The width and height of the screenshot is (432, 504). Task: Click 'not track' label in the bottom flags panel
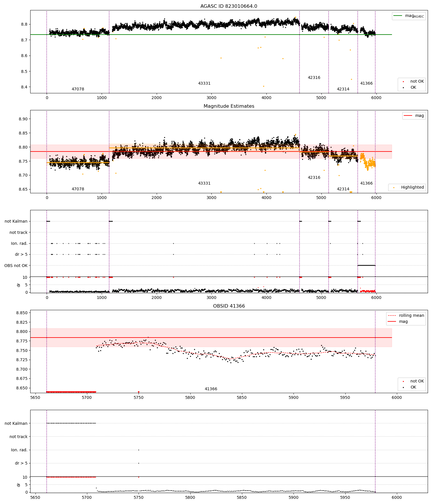pos(18,437)
